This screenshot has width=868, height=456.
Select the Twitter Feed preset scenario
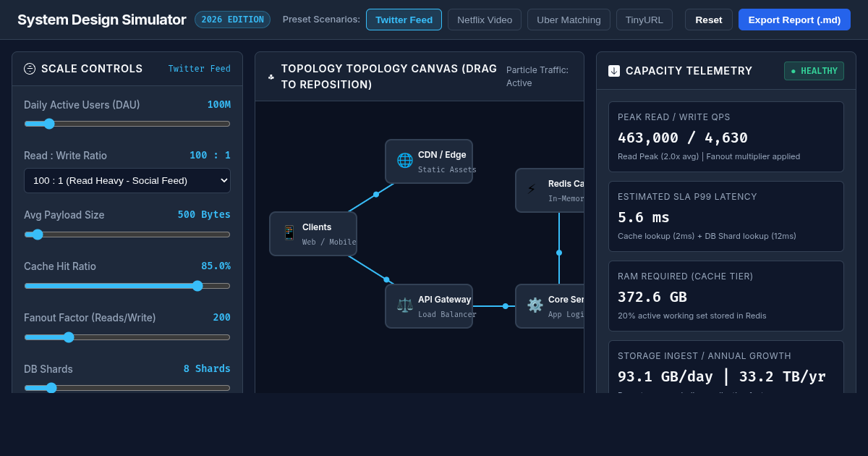click(404, 20)
